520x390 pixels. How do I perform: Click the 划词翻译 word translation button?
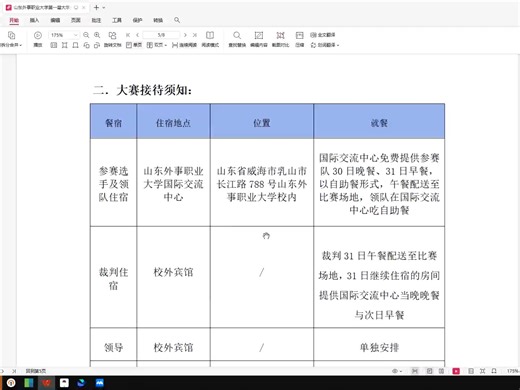point(323,45)
